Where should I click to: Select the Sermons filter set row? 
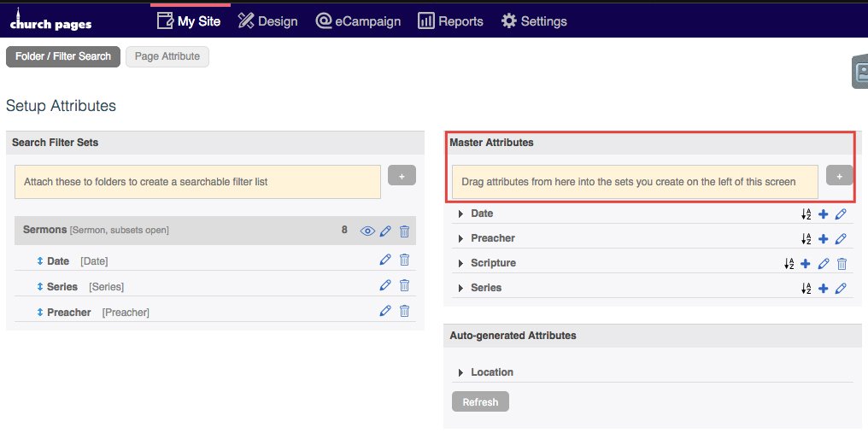(215, 231)
